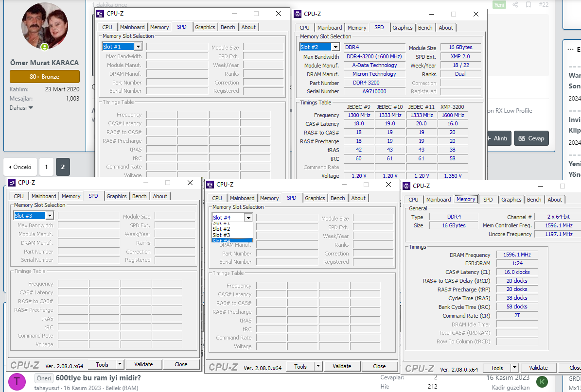Open the Slot #2 memory slot combo box
Image resolution: width=581 pixels, height=392 pixels.
tap(335, 47)
